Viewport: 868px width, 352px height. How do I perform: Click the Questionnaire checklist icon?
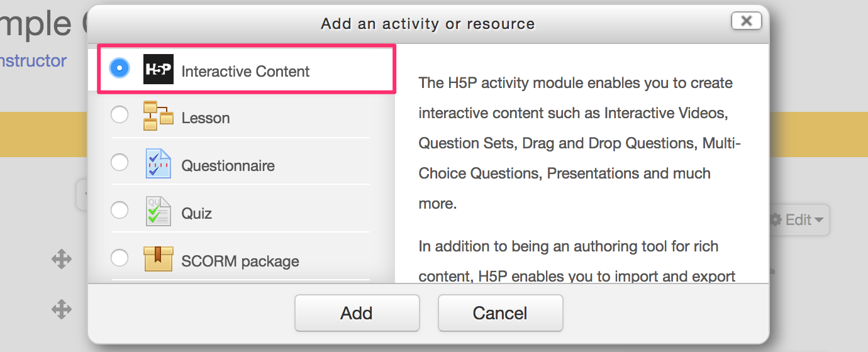coord(159,163)
